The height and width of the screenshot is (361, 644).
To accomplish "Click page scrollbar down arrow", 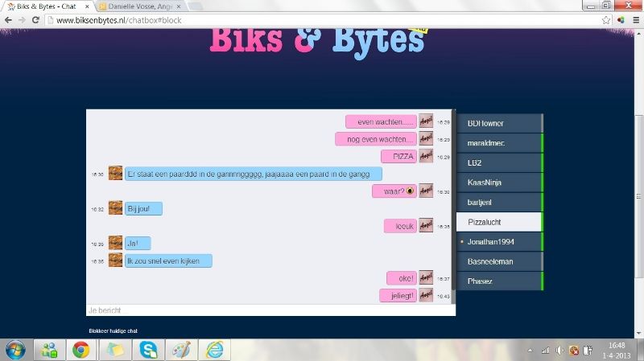I will (x=638, y=333).
